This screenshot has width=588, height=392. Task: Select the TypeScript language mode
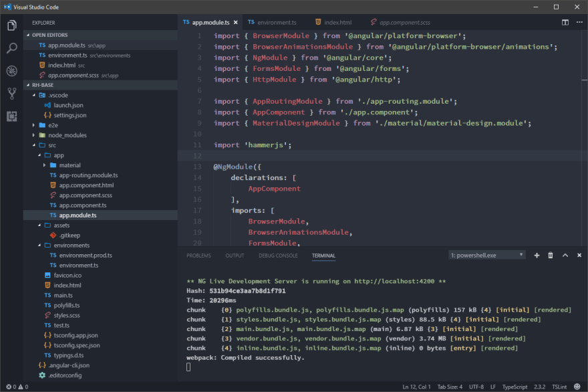click(515, 387)
